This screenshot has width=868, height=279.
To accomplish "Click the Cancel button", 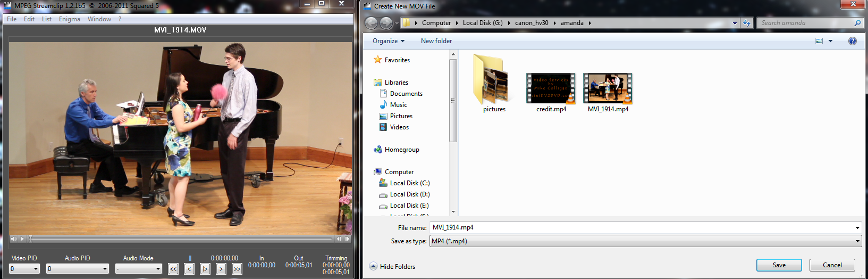I will (832, 265).
